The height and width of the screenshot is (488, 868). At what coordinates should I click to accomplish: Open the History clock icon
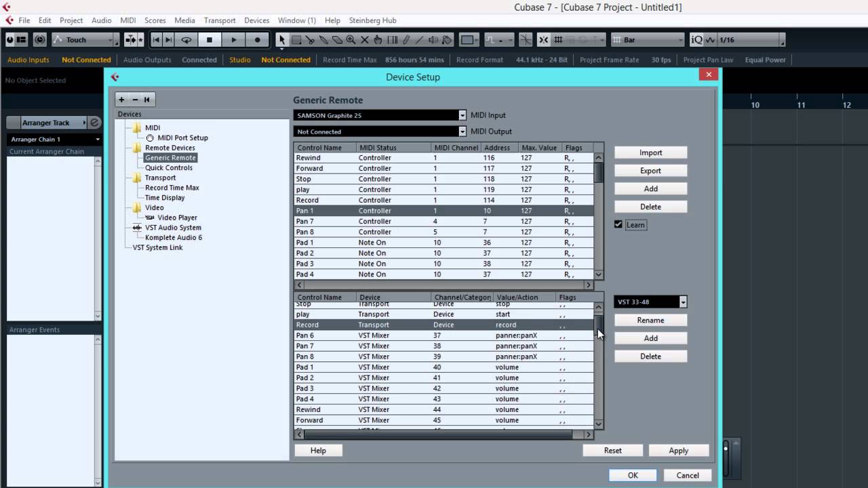pyautogui.click(x=40, y=40)
